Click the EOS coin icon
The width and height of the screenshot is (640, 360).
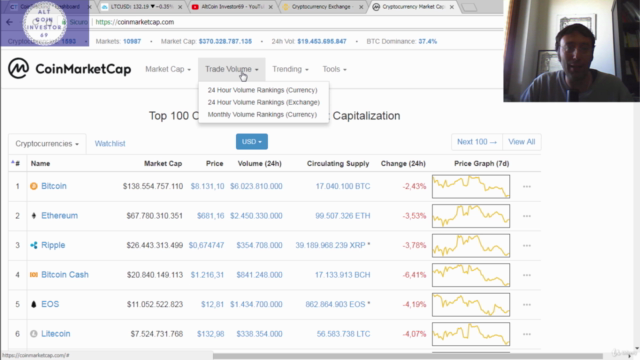pyautogui.click(x=34, y=304)
